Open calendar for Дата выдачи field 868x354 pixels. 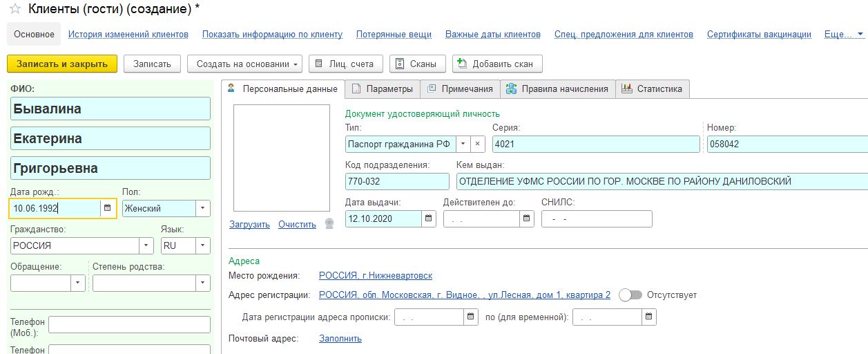coord(429,218)
